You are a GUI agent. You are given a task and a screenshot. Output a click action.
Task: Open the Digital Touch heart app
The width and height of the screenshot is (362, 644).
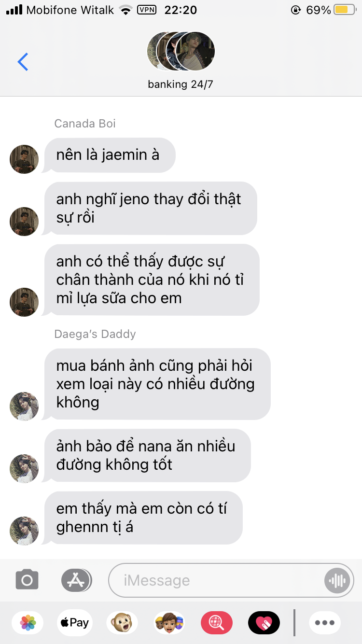click(x=264, y=623)
